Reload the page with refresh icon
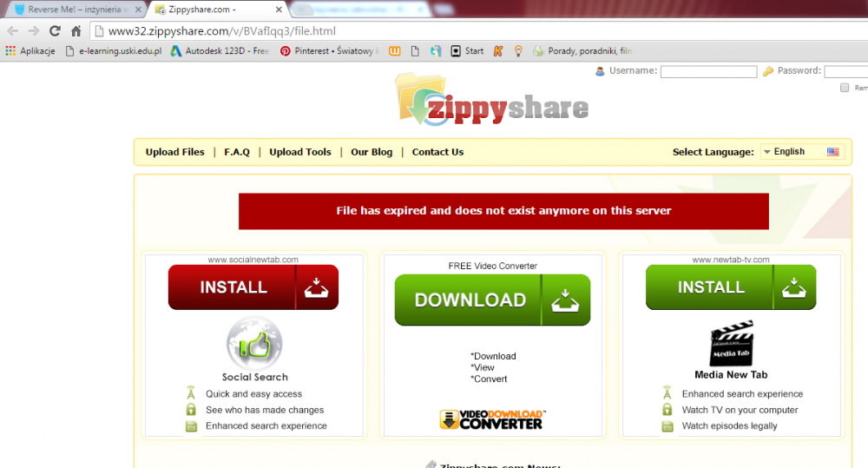 [x=55, y=31]
